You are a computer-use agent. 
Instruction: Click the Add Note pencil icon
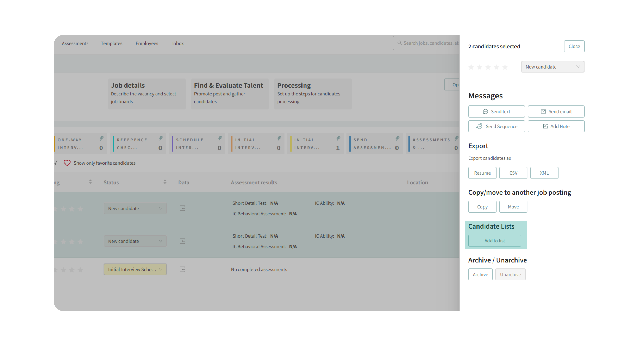coord(545,126)
